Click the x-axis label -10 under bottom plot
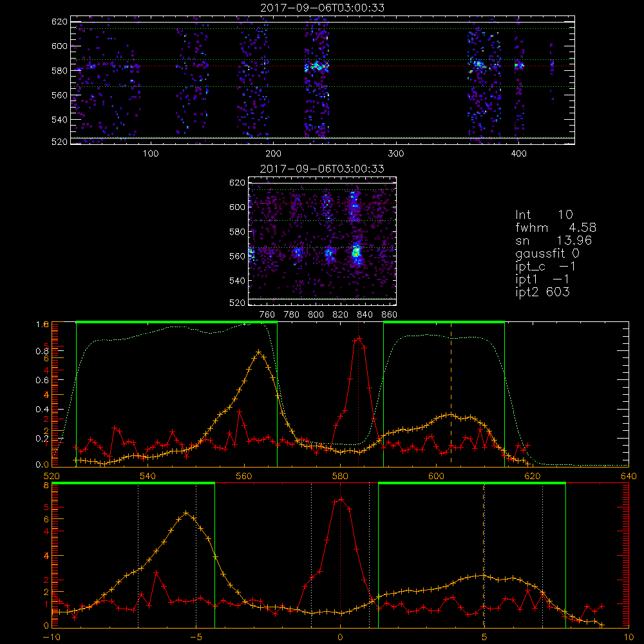This screenshot has width=644, height=644. (52, 638)
